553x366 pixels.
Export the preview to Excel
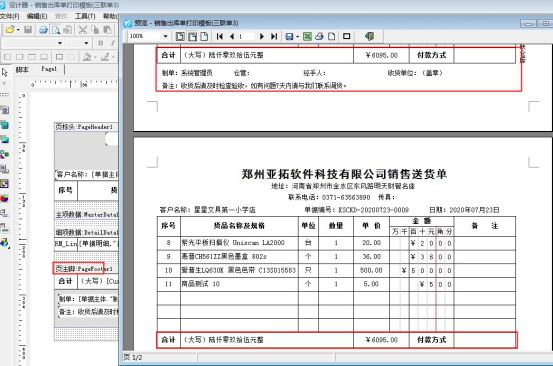[307, 36]
